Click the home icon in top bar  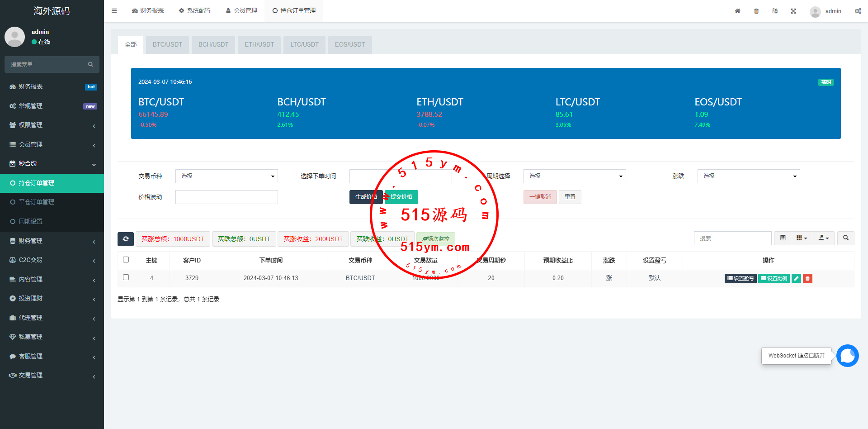737,11
